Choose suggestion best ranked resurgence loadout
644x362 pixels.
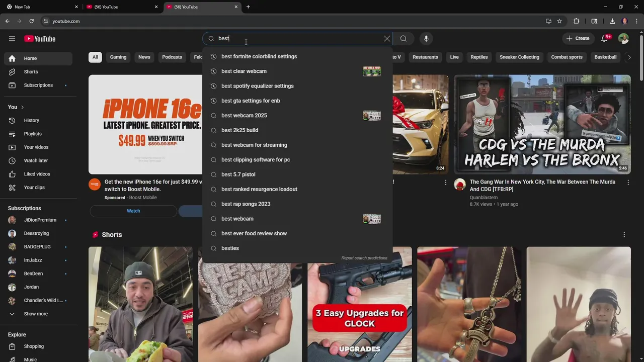click(x=297, y=189)
